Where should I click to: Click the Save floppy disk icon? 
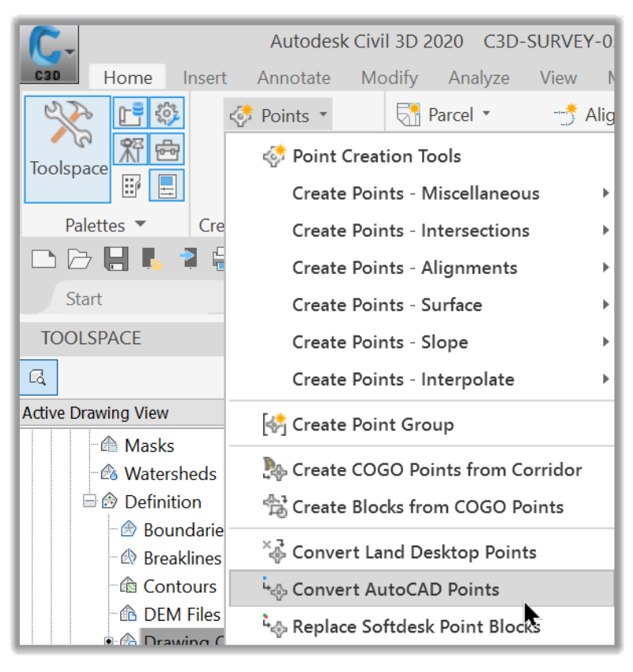116,259
